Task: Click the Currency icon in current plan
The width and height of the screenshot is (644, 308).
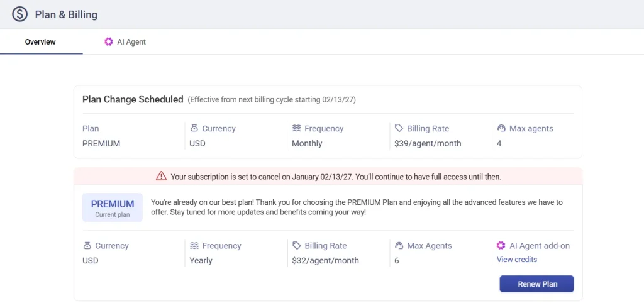Action: coord(87,246)
